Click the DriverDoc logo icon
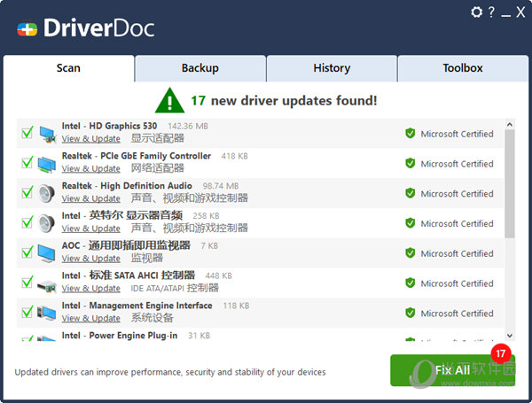Screen dimensions: 532x403 point(27,29)
